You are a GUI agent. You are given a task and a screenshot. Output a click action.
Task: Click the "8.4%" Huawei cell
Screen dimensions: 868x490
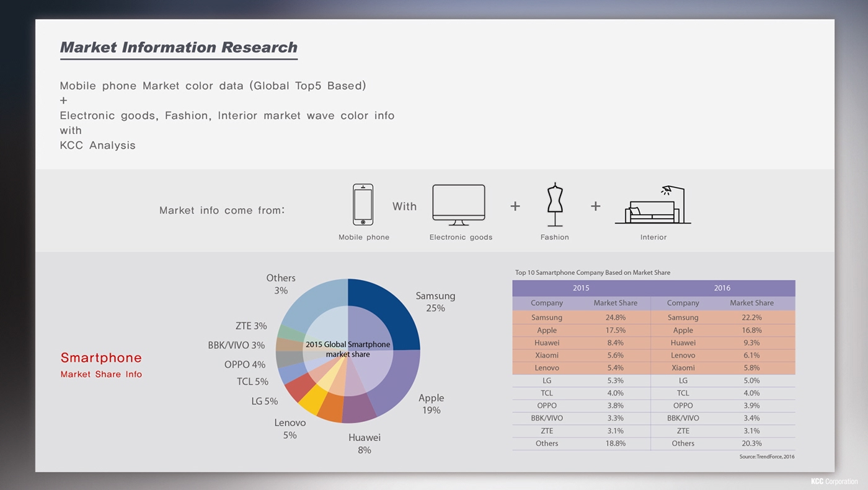click(x=616, y=343)
